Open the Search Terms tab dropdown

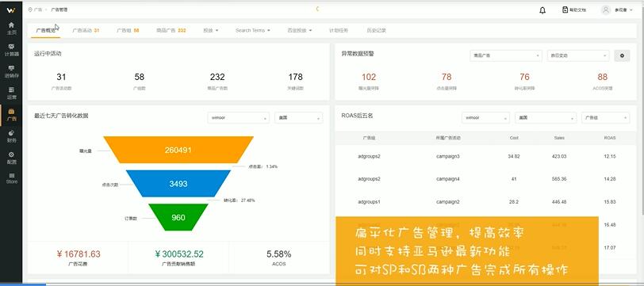click(252, 30)
